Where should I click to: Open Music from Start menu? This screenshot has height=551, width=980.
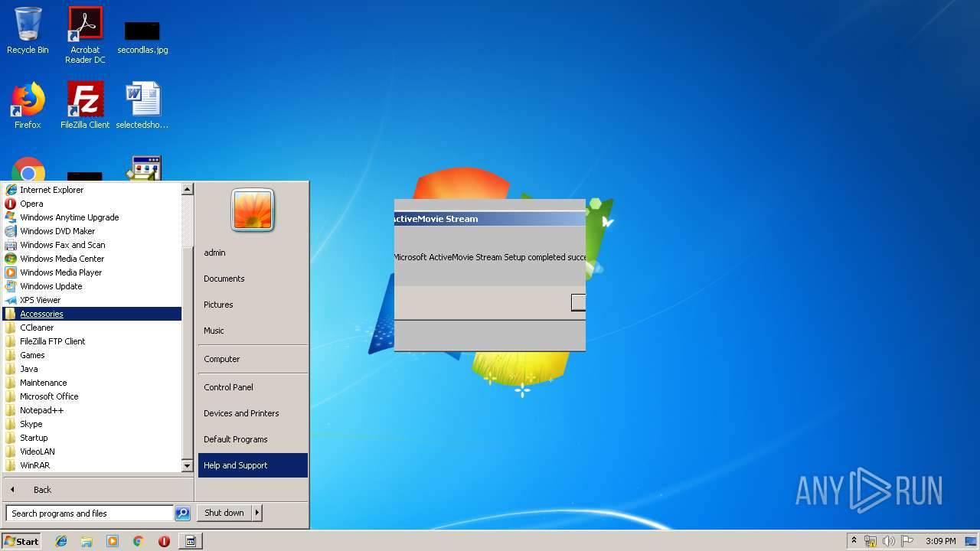[x=253, y=331]
